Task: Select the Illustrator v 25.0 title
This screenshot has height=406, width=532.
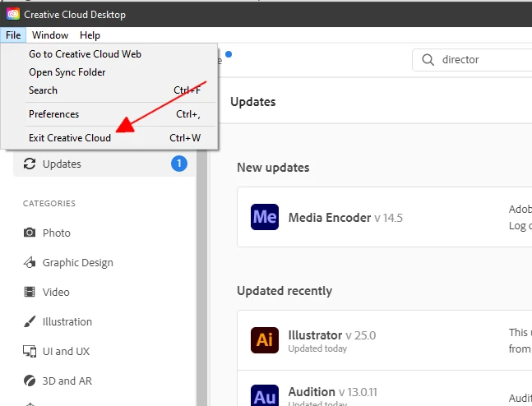Action: pos(332,335)
